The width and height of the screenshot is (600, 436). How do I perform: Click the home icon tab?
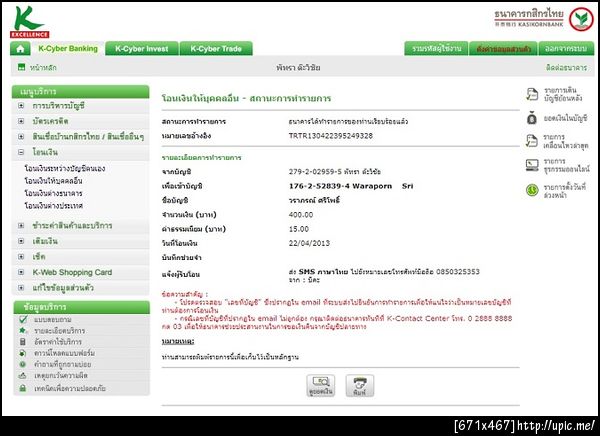pos(20,49)
